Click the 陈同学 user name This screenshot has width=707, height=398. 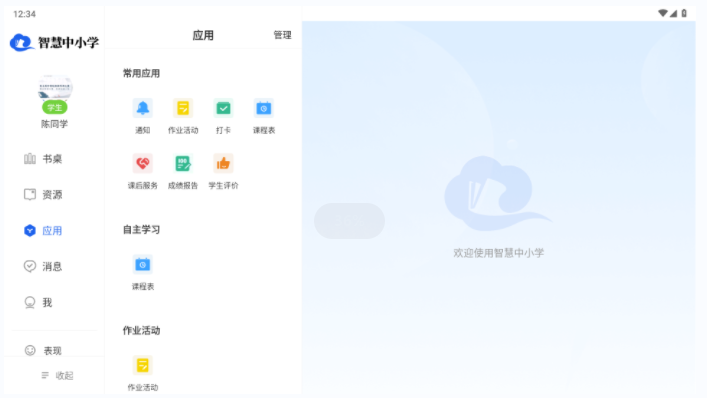[x=55, y=124]
